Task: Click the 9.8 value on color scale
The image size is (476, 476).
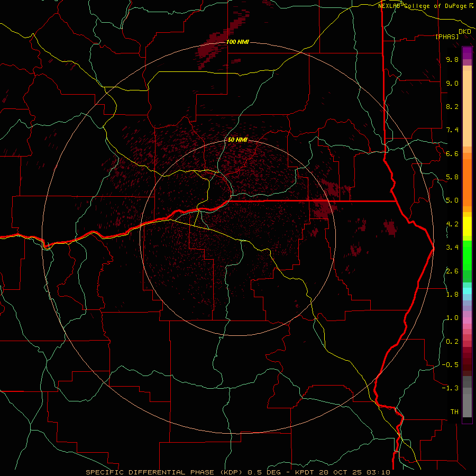Action: point(452,59)
